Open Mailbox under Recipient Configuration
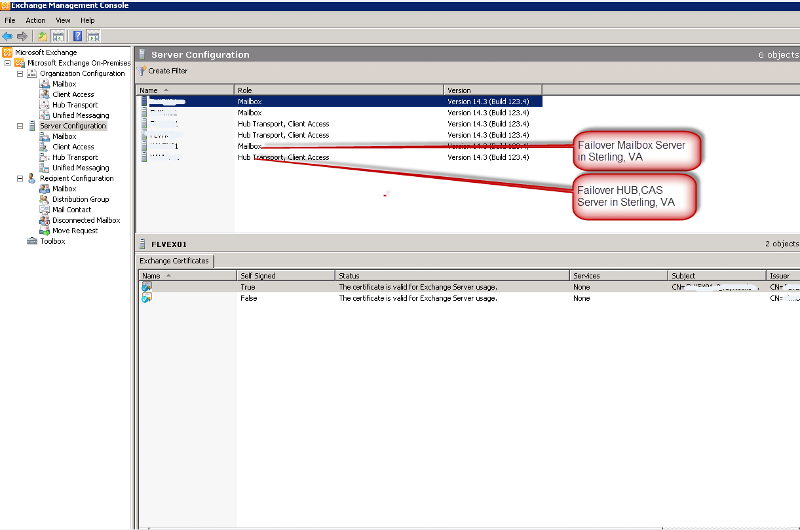The width and height of the screenshot is (800, 530). (x=64, y=188)
